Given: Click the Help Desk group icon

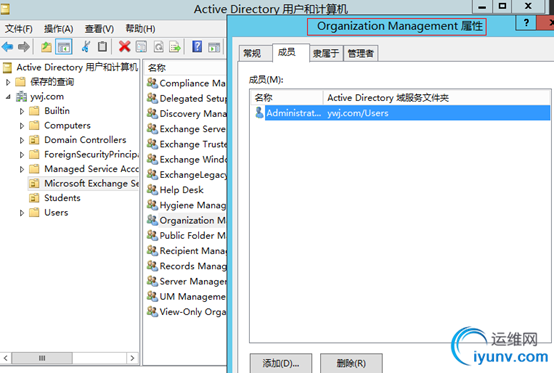Looking at the screenshot, I should 152,190.
